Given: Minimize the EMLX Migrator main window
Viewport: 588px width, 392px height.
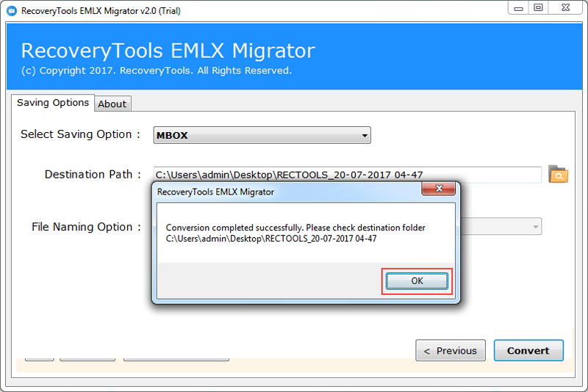Looking at the screenshot, I should pyautogui.click(x=519, y=8).
